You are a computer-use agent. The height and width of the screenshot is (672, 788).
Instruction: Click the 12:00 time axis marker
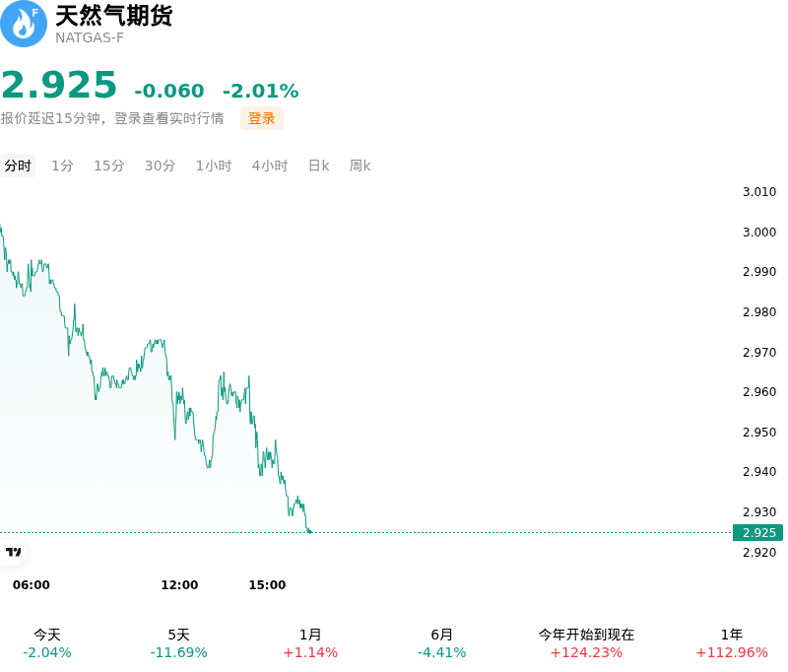click(x=179, y=584)
